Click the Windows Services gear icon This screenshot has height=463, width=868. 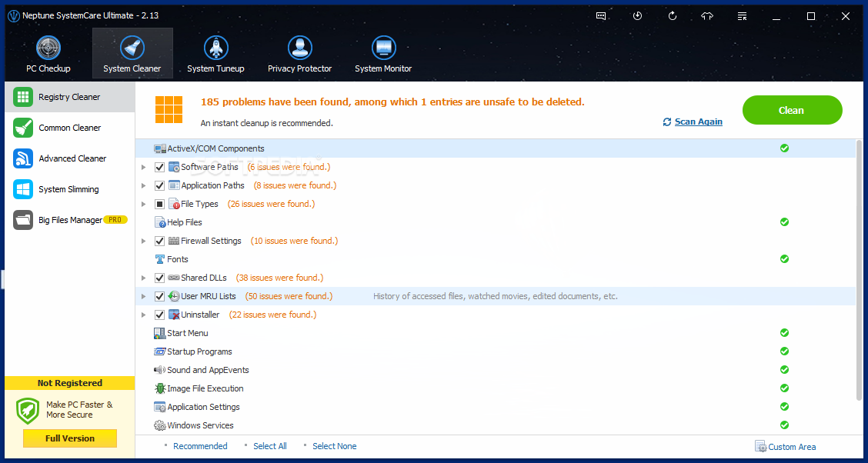pos(159,425)
